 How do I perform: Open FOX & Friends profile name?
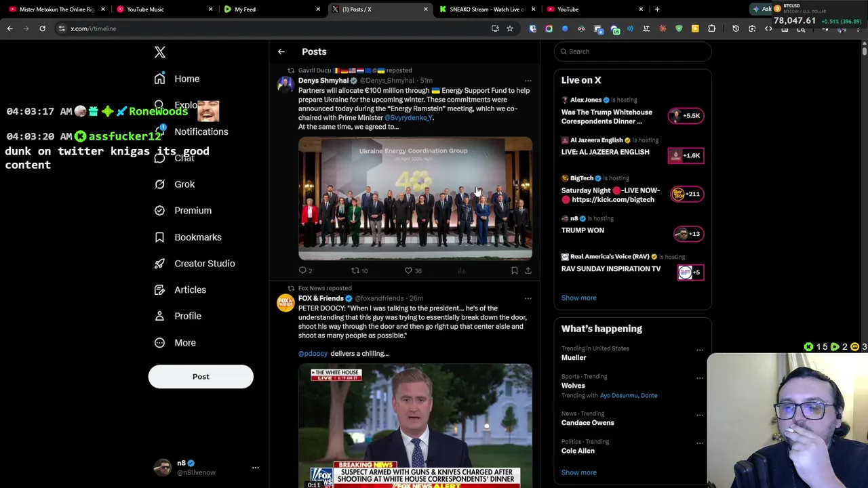[321, 298]
